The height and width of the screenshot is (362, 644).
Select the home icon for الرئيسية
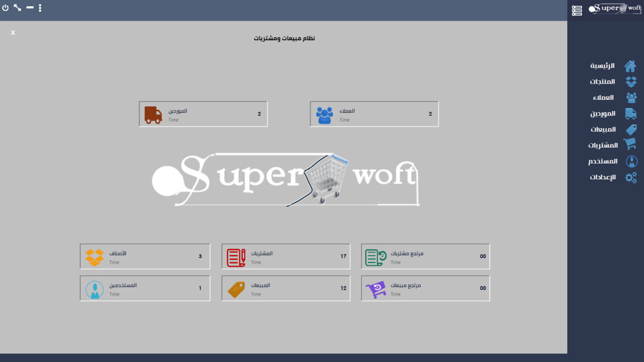click(631, 65)
